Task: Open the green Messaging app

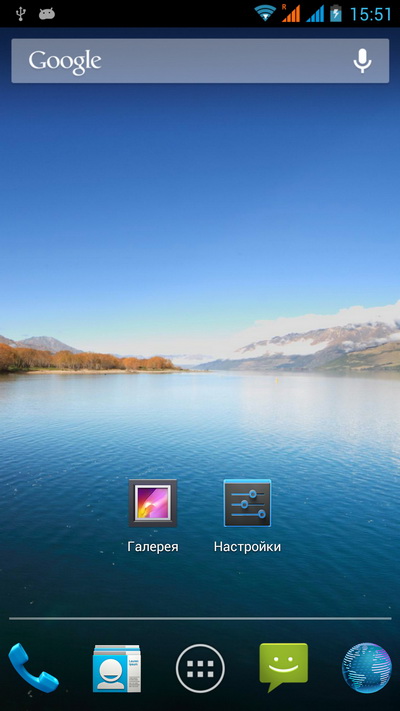Action: coord(283,667)
